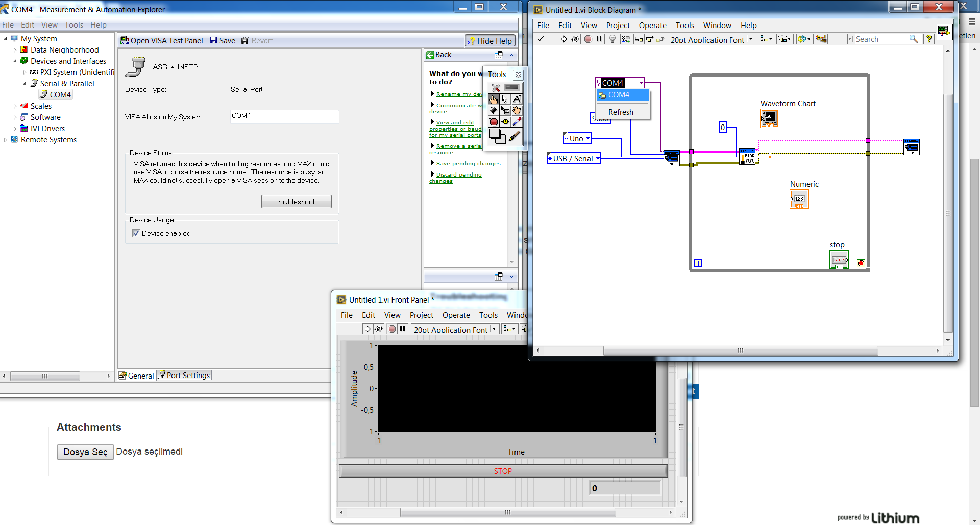
Task: Open Distribute Objects dropdown in Block Diagram
Action: [x=785, y=39]
